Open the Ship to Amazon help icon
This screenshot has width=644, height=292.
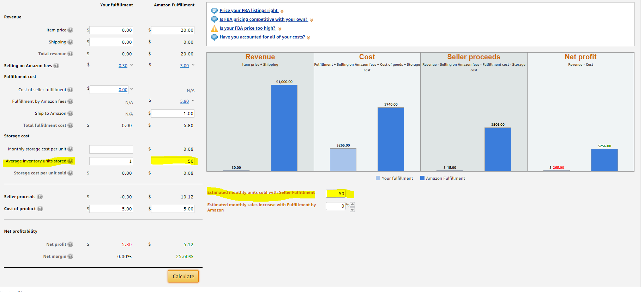pos(70,113)
